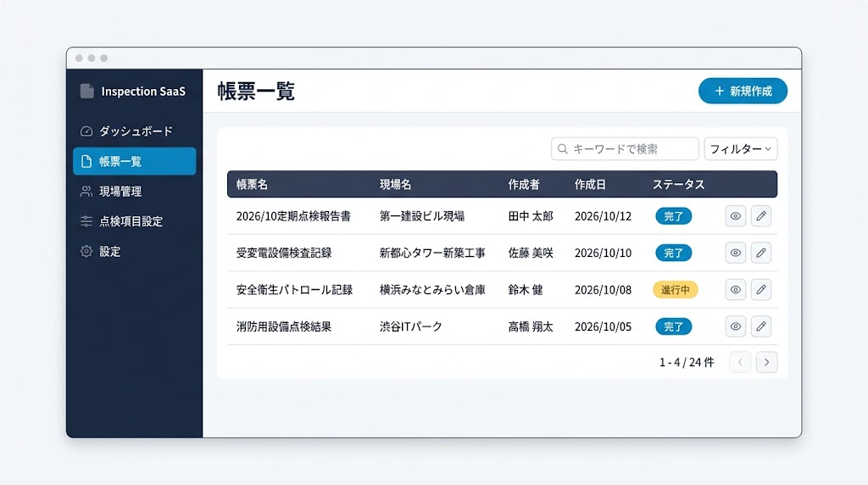Click the Inspection SaaS logo document icon
This screenshot has height=485, width=868.
tap(87, 91)
